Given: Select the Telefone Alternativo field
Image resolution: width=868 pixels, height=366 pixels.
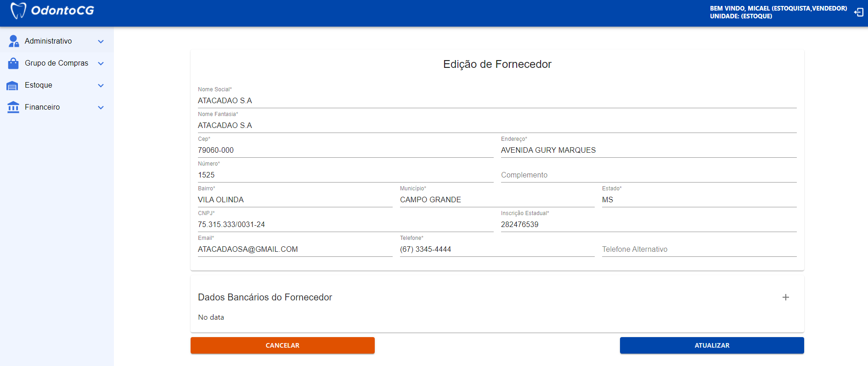Looking at the screenshot, I should click(699, 250).
